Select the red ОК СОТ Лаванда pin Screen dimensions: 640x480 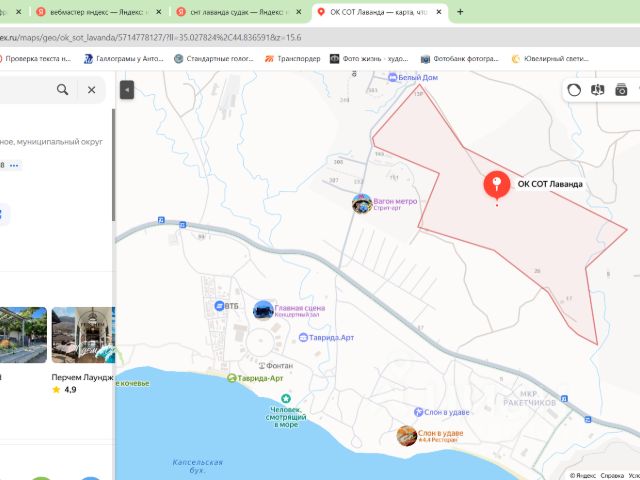tap(497, 185)
